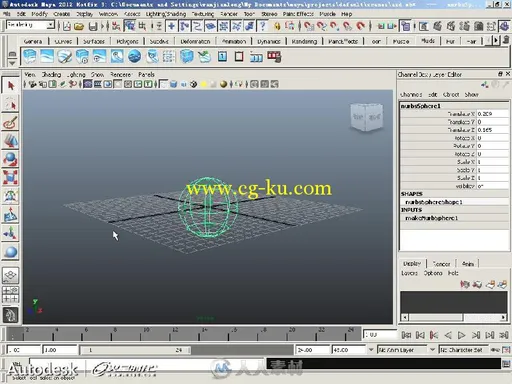
Task: Open the Modify menu
Action: click(x=40, y=14)
